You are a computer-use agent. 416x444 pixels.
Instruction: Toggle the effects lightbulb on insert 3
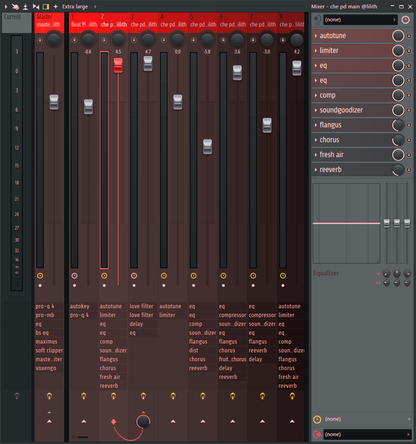[x=143, y=396]
